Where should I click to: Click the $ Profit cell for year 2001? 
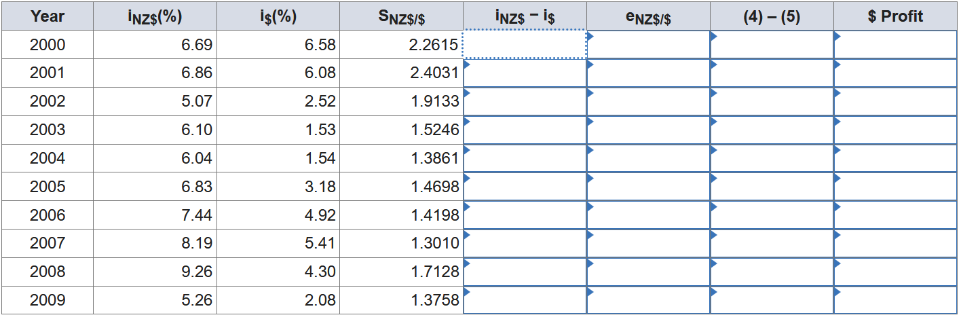click(x=895, y=73)
